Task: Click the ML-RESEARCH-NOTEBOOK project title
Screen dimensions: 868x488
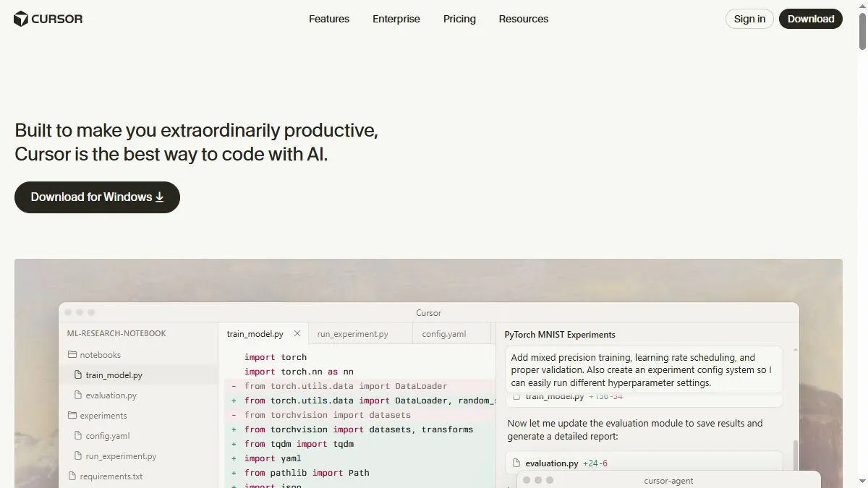Action: pos(116,333)
